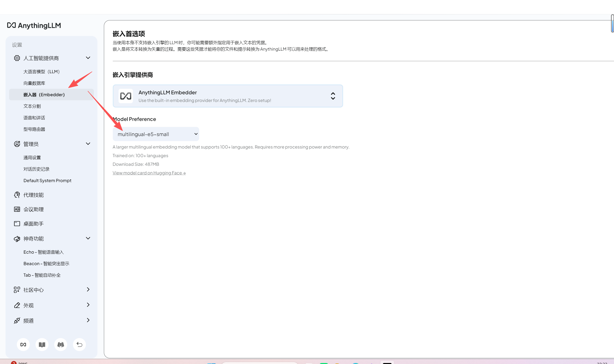Click the Trained on: 100+ languages text

(141, 156)
